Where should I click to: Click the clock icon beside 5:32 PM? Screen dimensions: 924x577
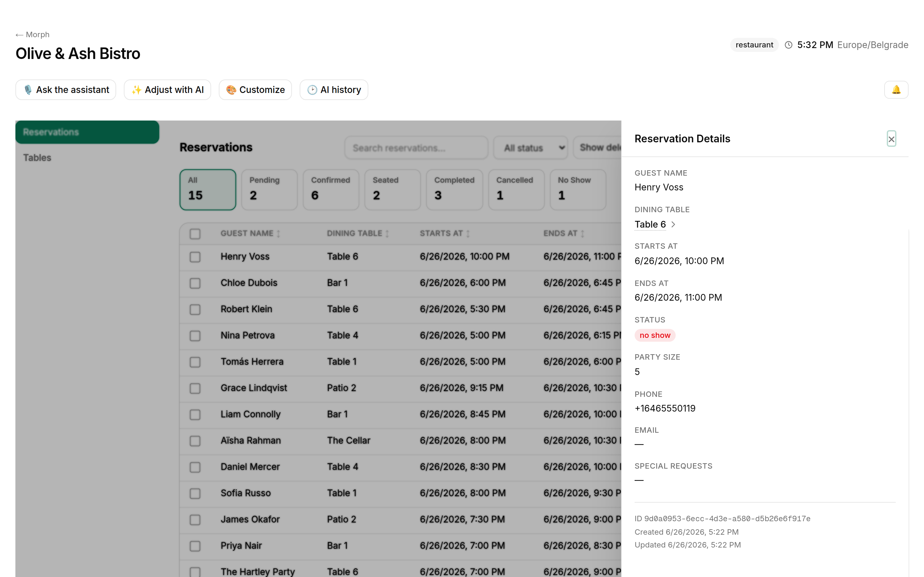click(789, 45)
